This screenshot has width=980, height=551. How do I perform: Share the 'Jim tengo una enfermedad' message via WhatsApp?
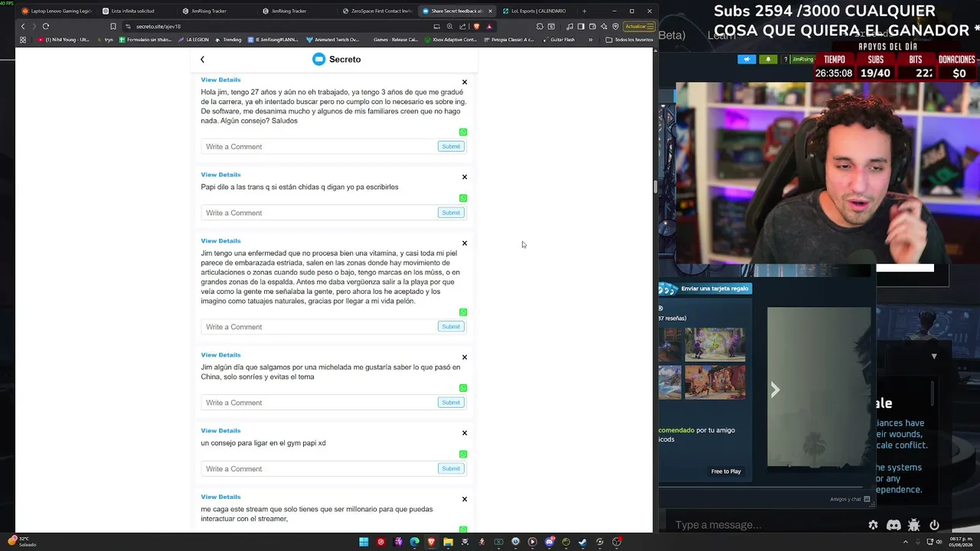click(463, 312)
